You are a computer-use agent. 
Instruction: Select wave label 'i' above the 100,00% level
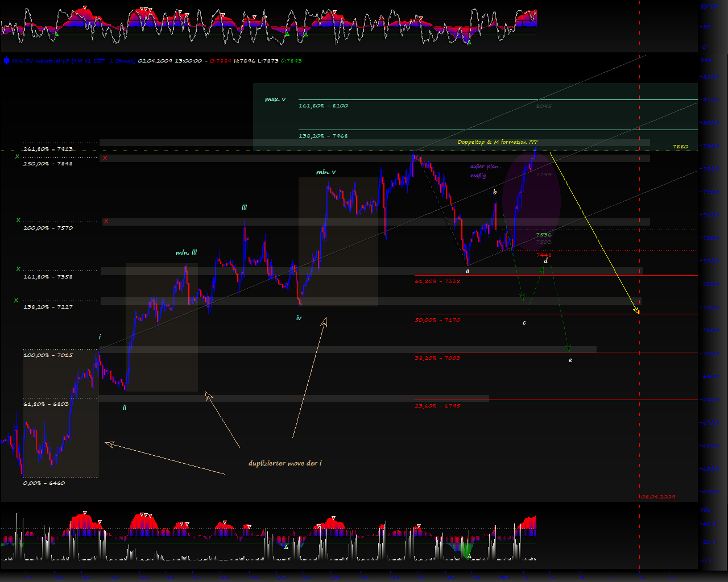[100, 337]
